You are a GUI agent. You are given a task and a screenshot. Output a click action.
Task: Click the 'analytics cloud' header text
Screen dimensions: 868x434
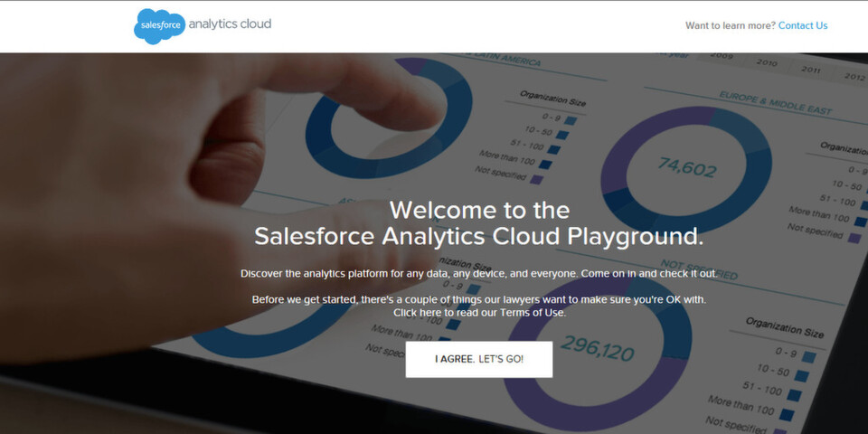[x=230, y=24]
